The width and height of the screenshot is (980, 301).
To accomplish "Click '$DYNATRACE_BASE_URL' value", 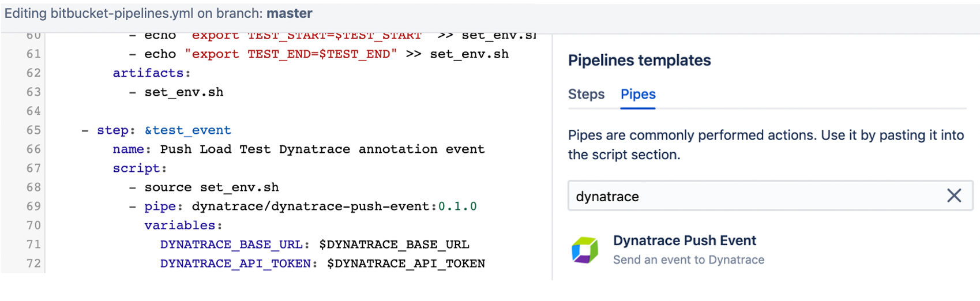I will (x=394, y=244).
